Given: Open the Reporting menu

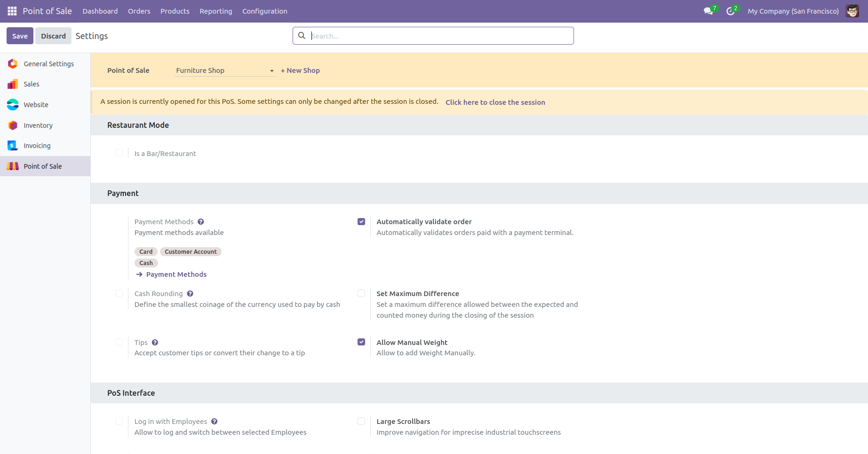Looking at the screenshot, I should pos(215,11).
